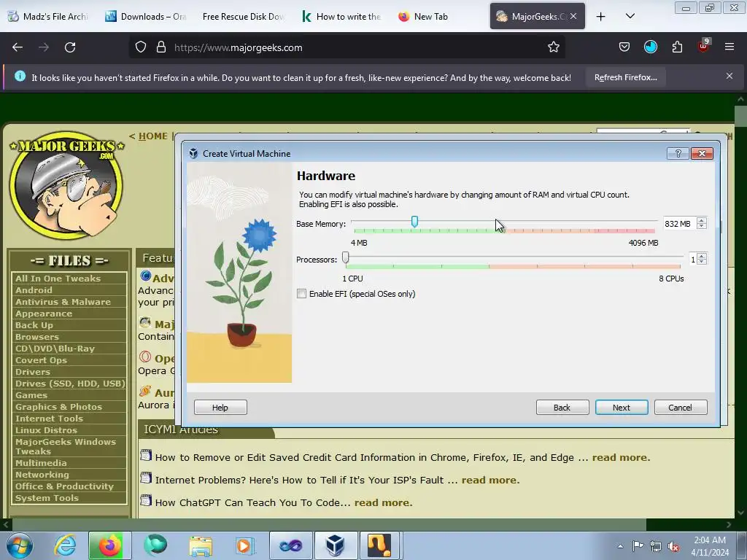Switch to the How to write the tab

tap(341, 17)
